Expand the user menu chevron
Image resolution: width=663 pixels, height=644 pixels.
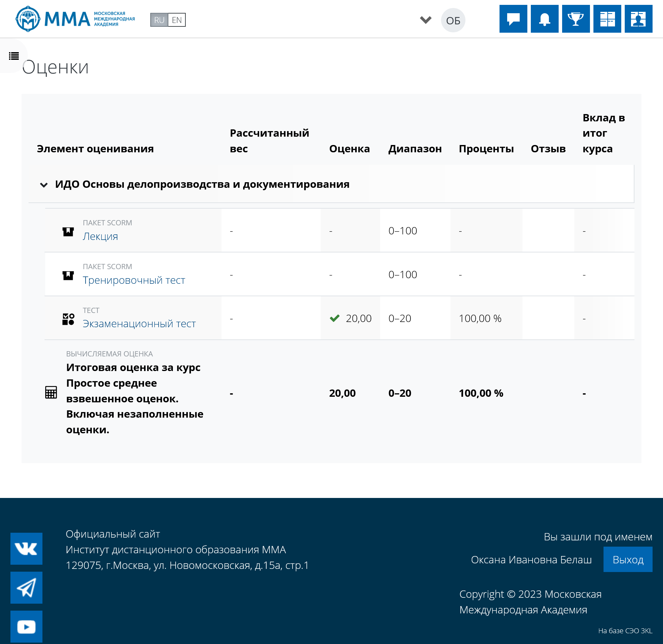tap(425, 20)
